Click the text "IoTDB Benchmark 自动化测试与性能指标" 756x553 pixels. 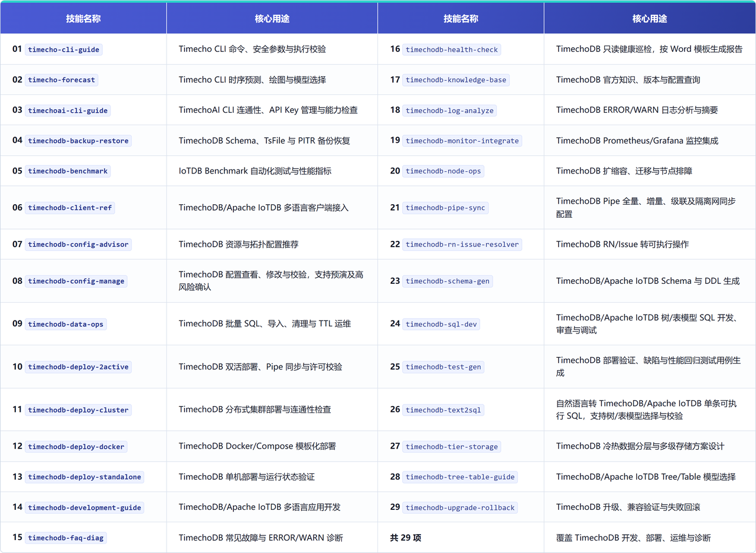[255, 171]
